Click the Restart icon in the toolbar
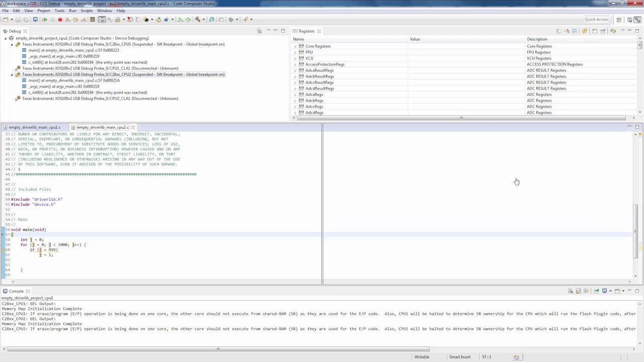Image resolution: width=644 pixels, height=362 pixels. (158, 20)
